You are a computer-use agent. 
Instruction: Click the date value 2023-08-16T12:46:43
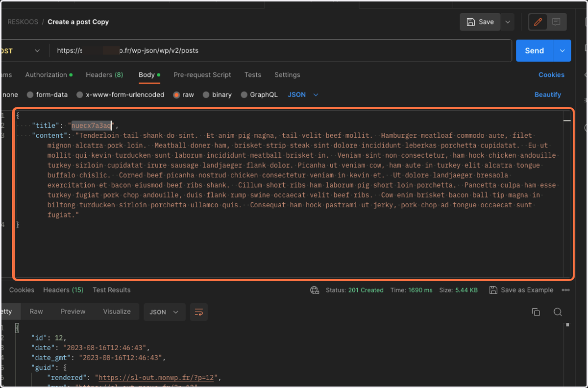click(106, 348)
